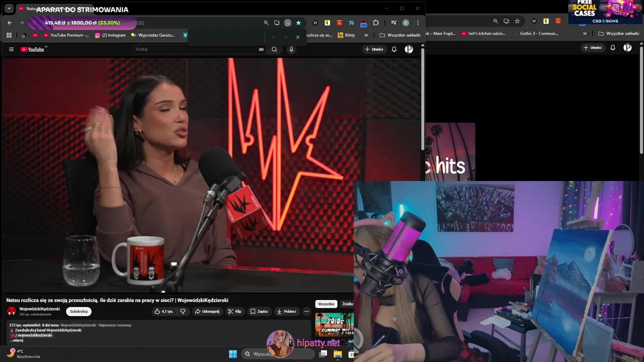
Task: Open the bookmarks bar apps grid
Action: coord(9,35)
